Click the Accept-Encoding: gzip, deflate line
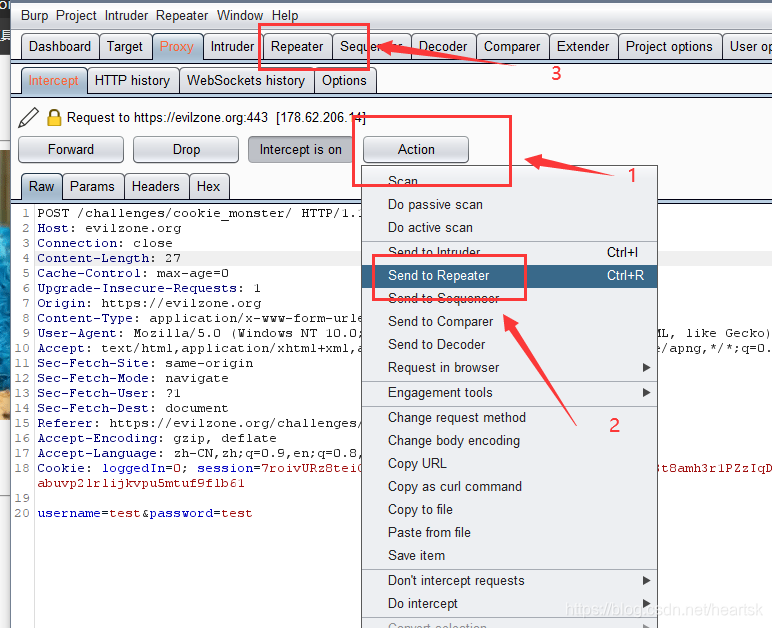The image size is (772, 628). pyautogui.click(x=157, y=439)
